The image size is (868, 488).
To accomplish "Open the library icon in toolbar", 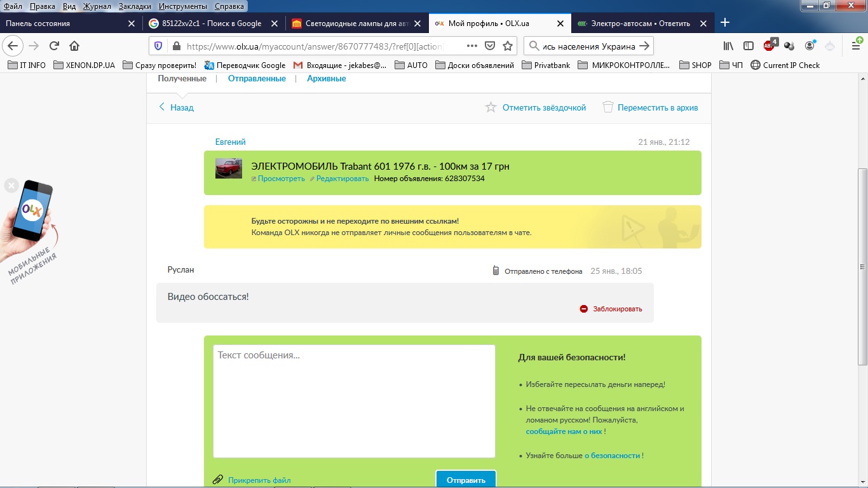I will 728,46.
